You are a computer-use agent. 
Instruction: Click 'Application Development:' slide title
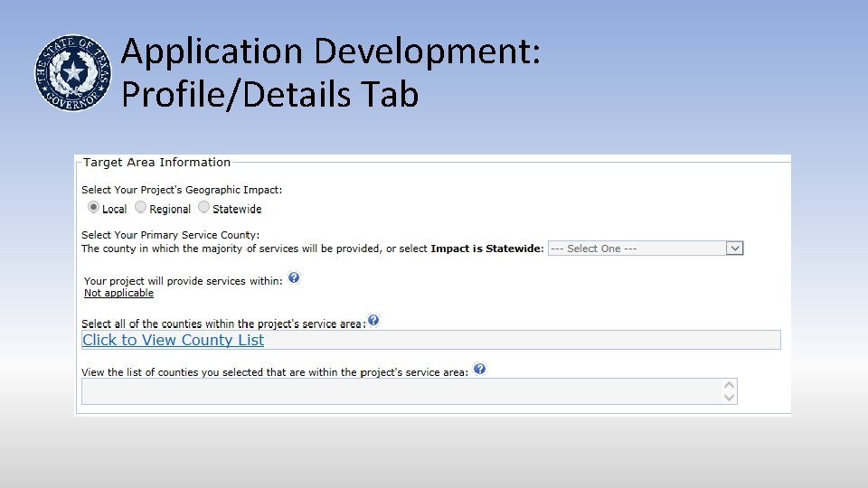pyautogui.click(x=331, y=52)
